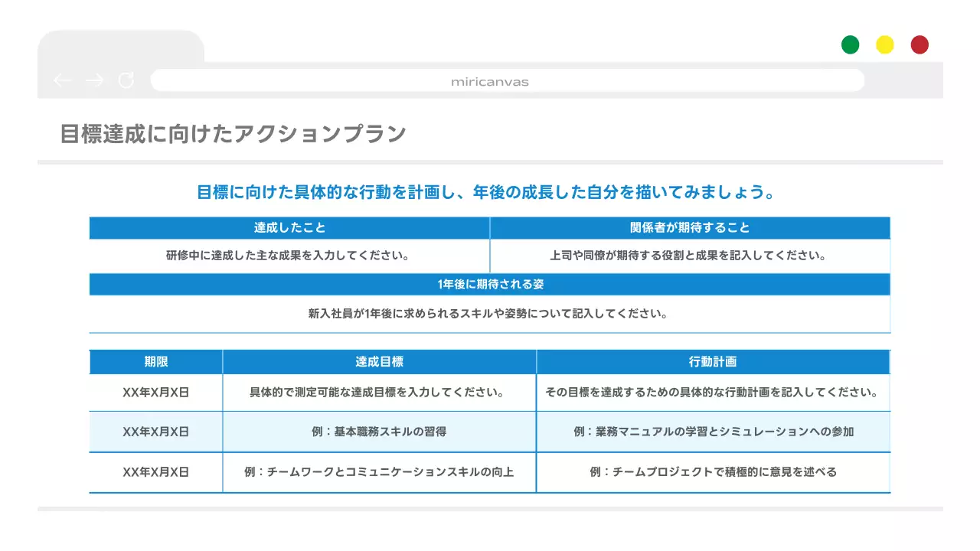Click the green traffic light window icon
The image size is (980, 551).
point(850,44)
